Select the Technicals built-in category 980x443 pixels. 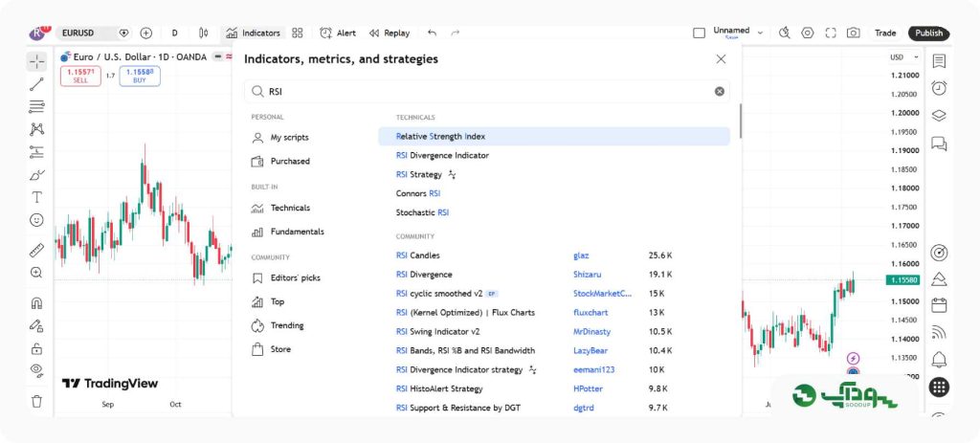(281, 208)
